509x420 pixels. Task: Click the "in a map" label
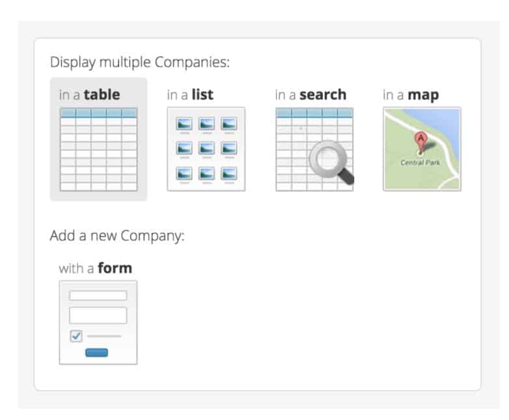(x=411, y=95)
